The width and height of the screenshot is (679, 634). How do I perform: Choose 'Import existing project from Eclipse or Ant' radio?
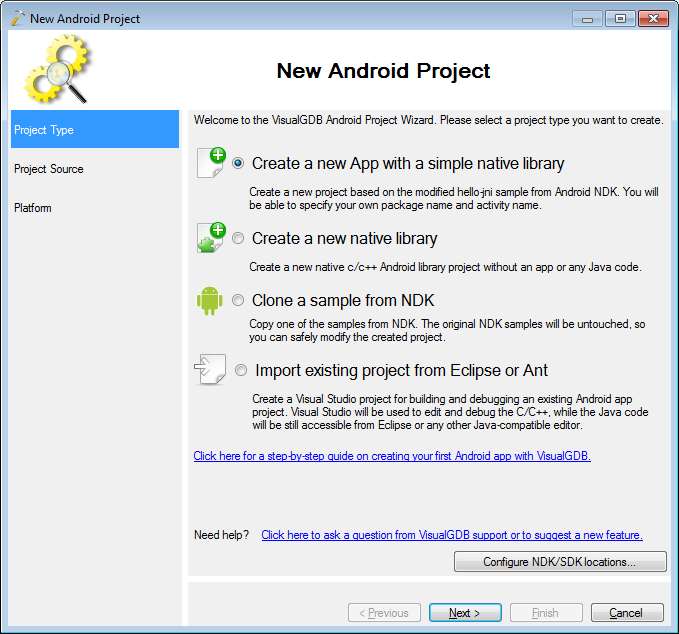241,370
